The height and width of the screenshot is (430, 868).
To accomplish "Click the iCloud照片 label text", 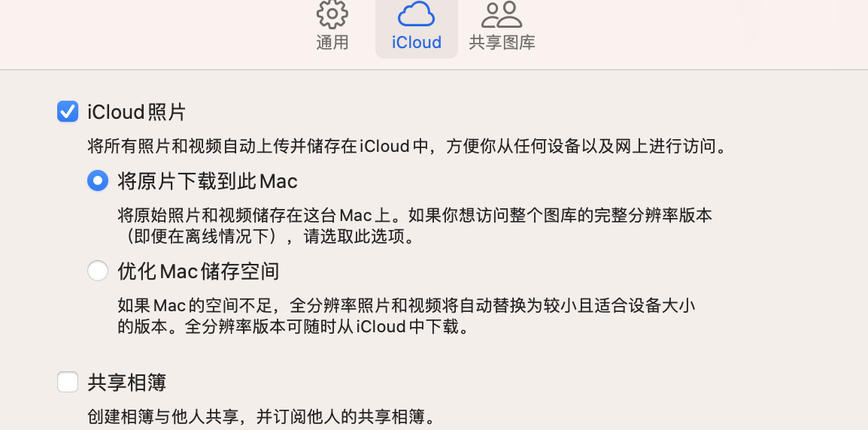I will click(x=137, y=112).
